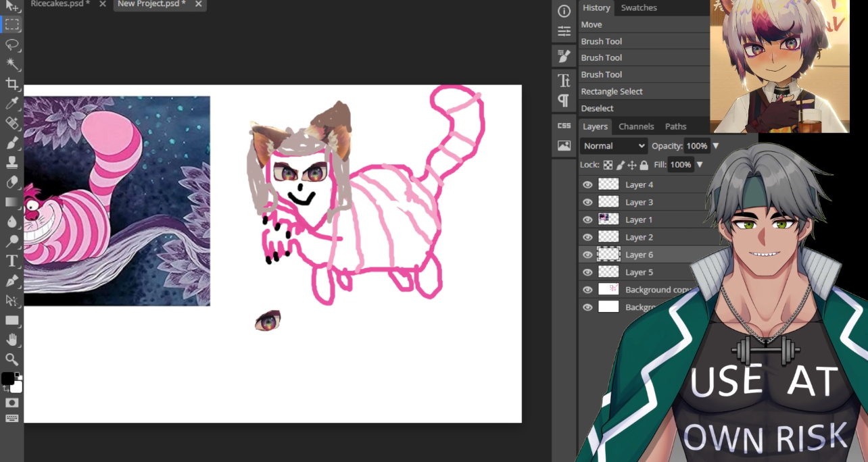The height and width of the screenshot is (462, 868).
Task: Select the Lasso tool
Action: pyautogui.click(x=11, y=45)
